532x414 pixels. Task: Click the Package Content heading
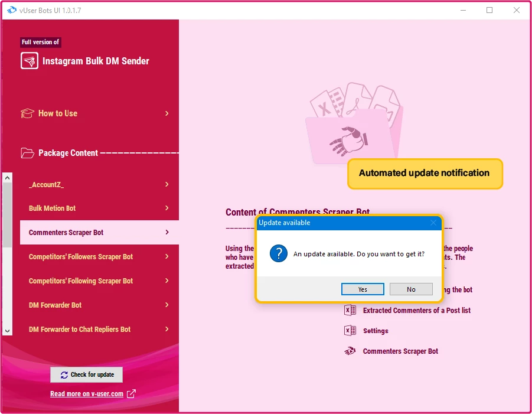point(68,153)
